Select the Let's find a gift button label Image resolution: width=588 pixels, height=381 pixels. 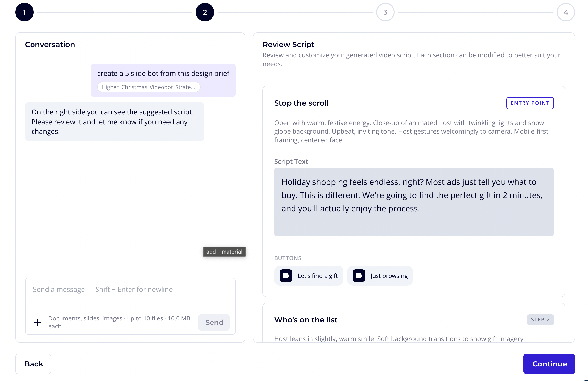click(x=318, y=276)
